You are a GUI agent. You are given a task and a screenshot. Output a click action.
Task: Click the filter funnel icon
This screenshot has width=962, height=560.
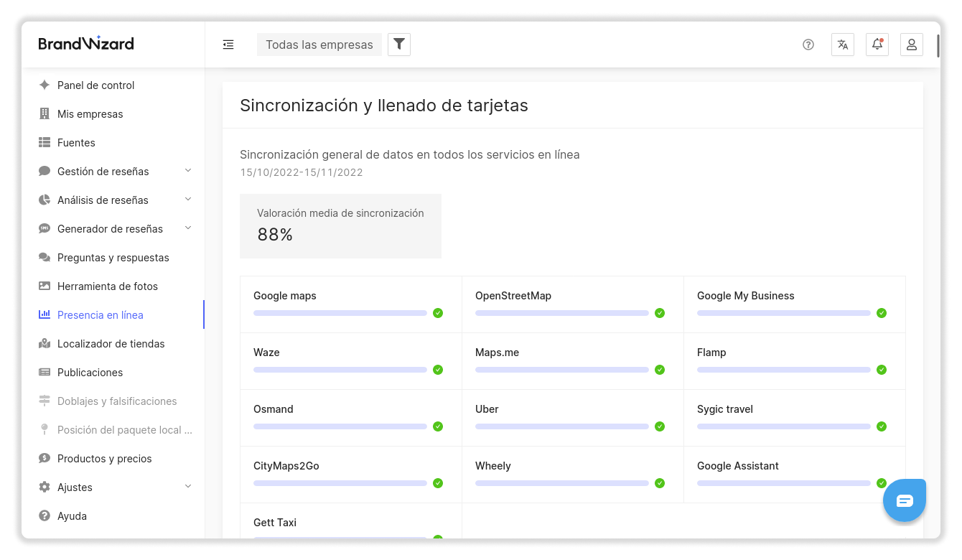coord(399,45)
